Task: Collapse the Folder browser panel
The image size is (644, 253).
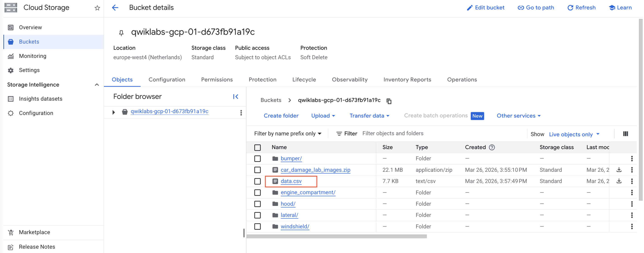Action: click(x=235, y=96)
